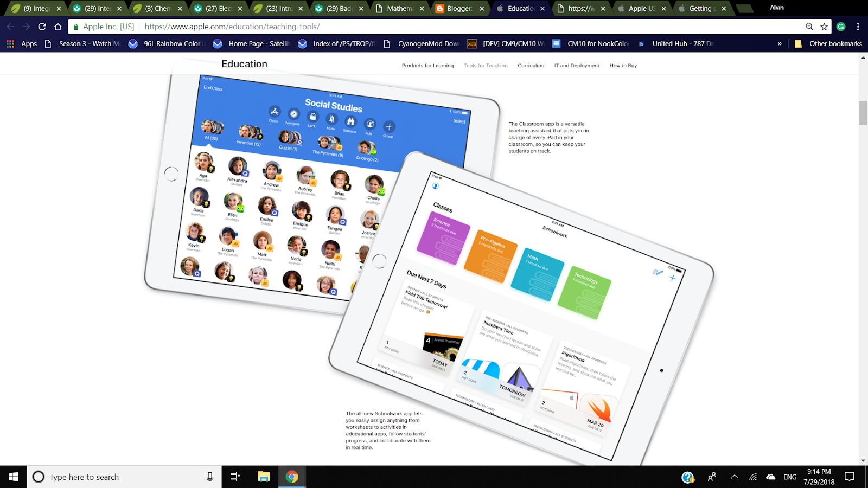This screenshot has height=488, width=868.
Task: Select the Lock icon to lock student iPads
Action: coord(312,117)
